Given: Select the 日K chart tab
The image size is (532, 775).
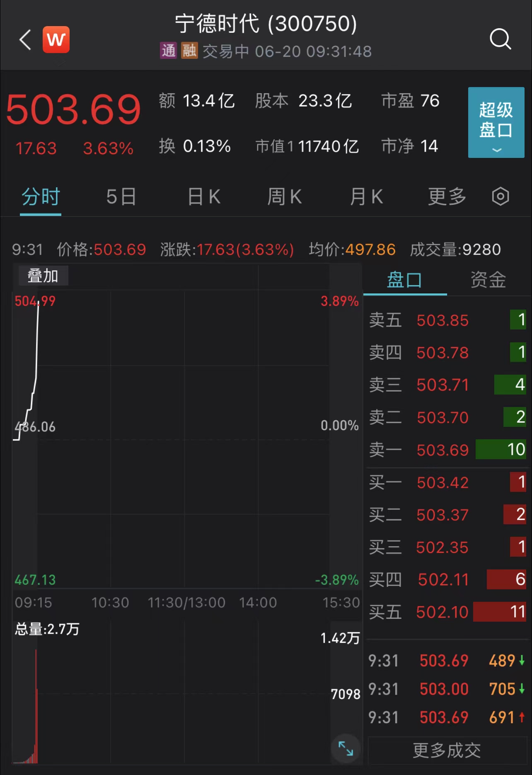Looking at the screenshot, I should click(204, 196).
